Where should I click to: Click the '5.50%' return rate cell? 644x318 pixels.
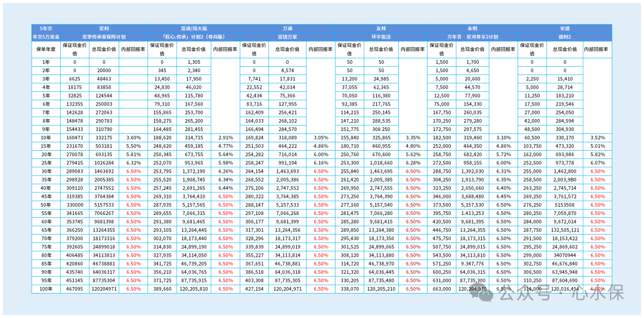(134, 146)
